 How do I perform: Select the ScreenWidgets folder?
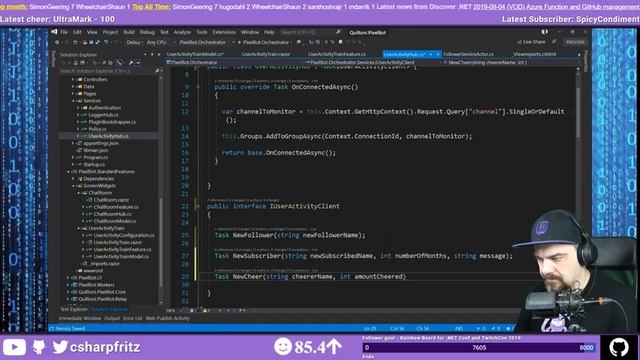point(99,186)
